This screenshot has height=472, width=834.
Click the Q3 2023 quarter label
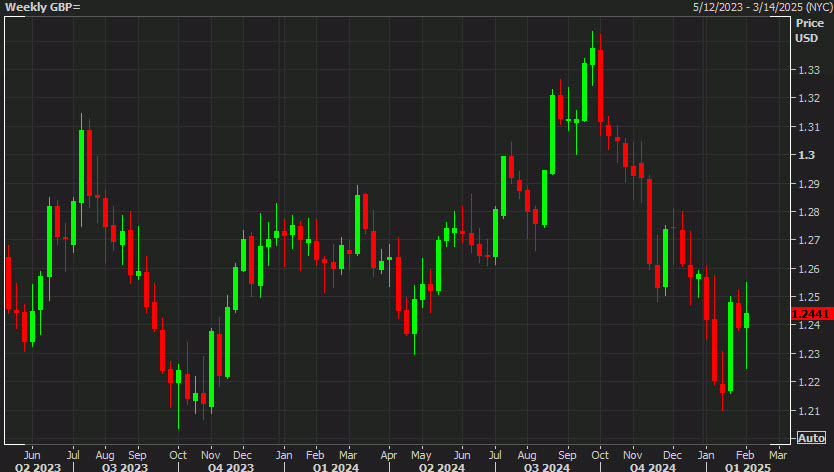pos(125,467)
